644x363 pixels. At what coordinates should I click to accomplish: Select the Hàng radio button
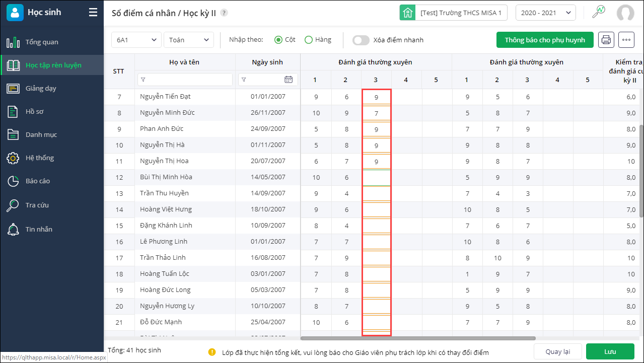pyautogui.click(x=309, y=40)
